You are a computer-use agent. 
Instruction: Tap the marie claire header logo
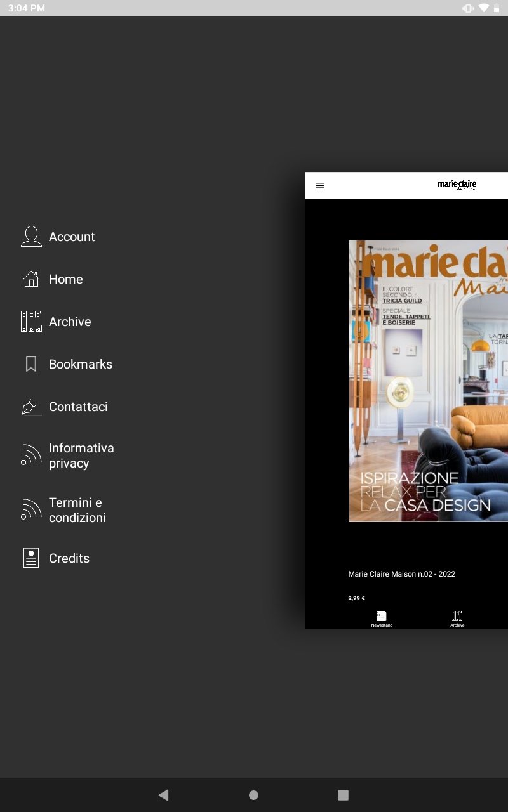(457, 185)
